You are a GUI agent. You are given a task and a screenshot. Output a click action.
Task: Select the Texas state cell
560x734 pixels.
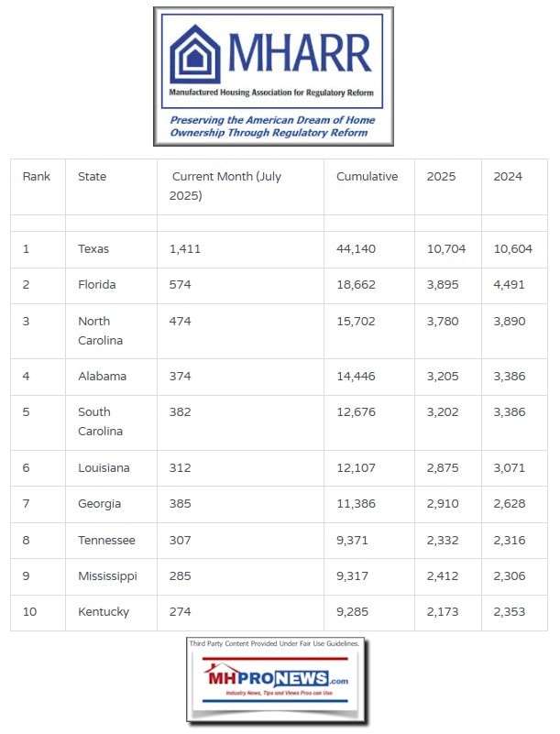(x=93, y=248)
